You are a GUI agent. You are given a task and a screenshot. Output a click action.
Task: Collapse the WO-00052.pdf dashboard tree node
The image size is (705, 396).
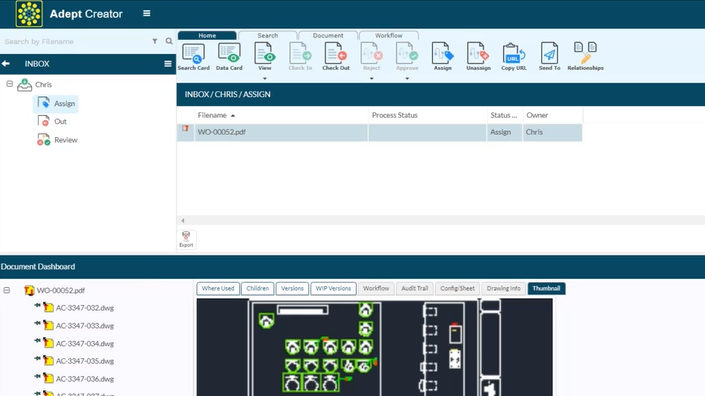(7, 290)
